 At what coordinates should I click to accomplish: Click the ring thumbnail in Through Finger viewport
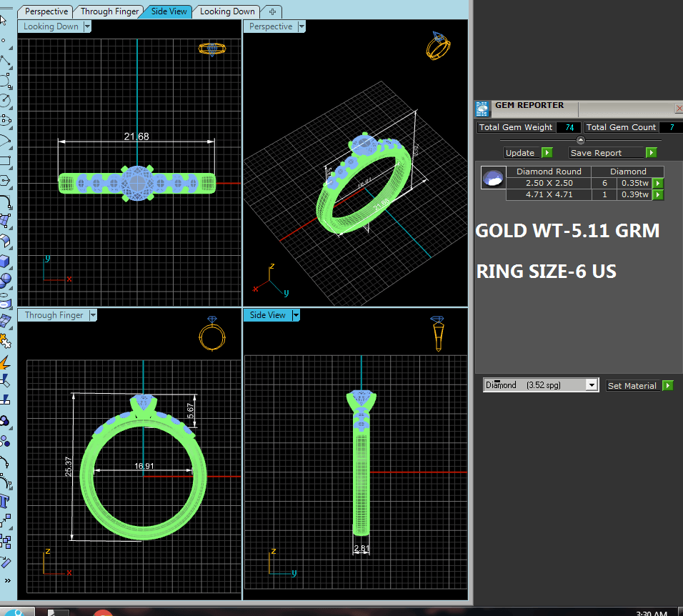click(x=212, y=334)
